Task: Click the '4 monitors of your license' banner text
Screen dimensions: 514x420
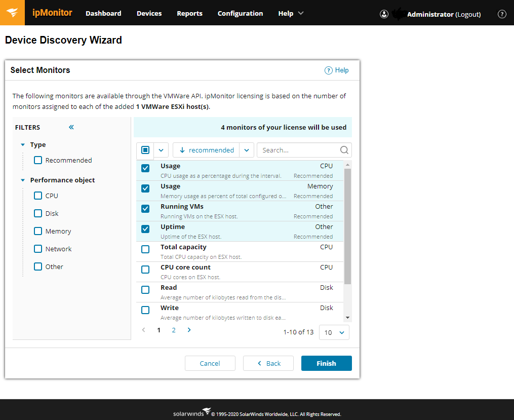Action: tap(284, 127)
